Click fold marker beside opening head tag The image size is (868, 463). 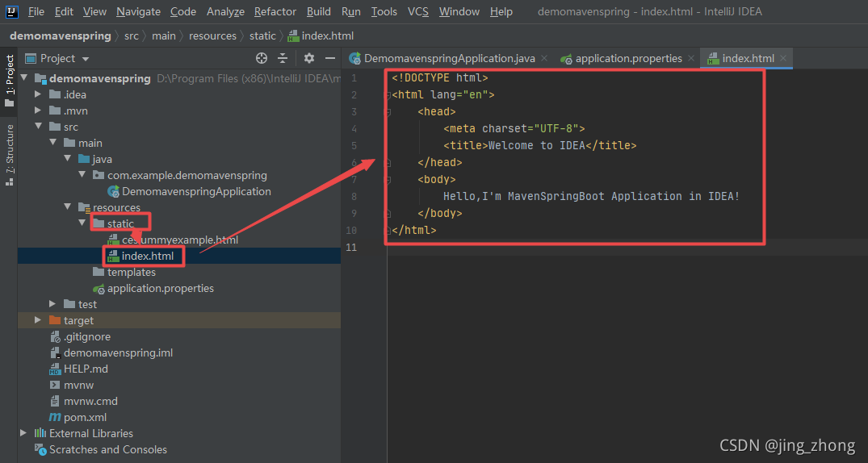pyautogui.click(x=388, y=112)
